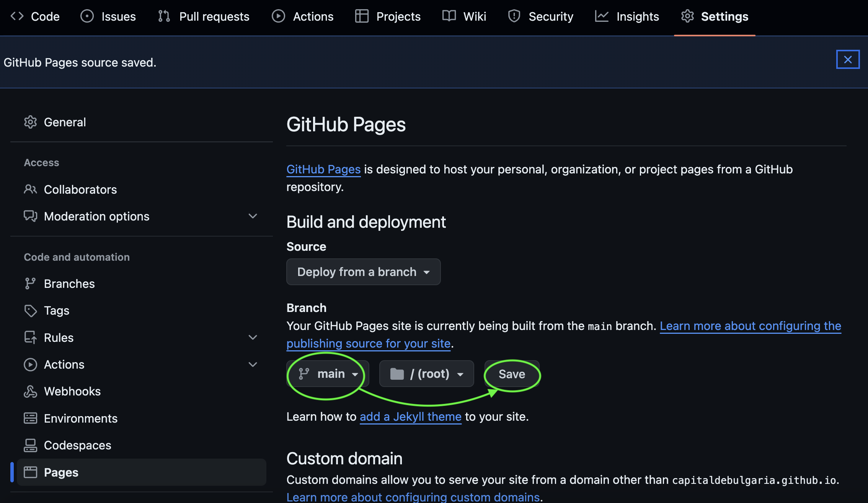The image size is (868, 503).
Task: Open the Projects tab
Action: point(388,16)
